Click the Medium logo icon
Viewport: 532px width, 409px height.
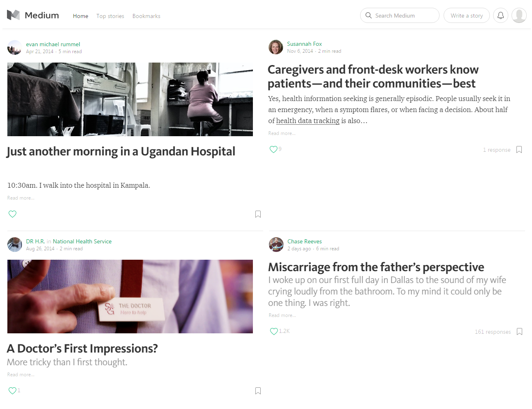pos(14,15)
